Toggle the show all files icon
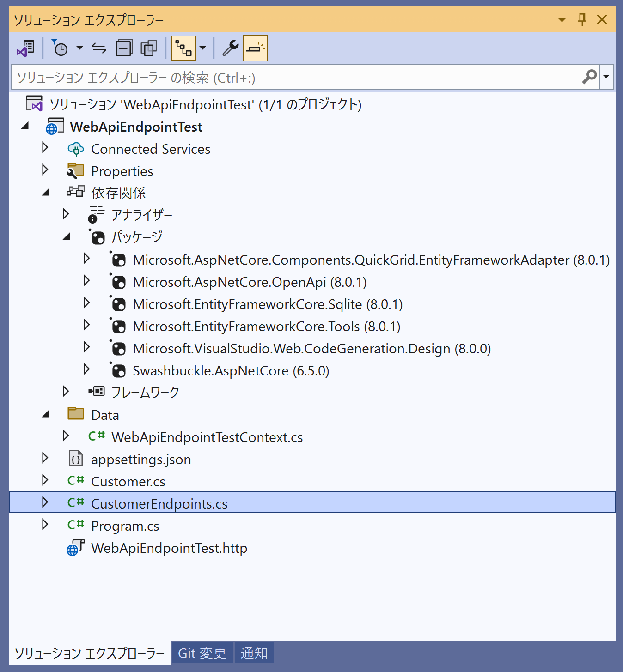This screenshot has height=672, width=623. (149, 48)
